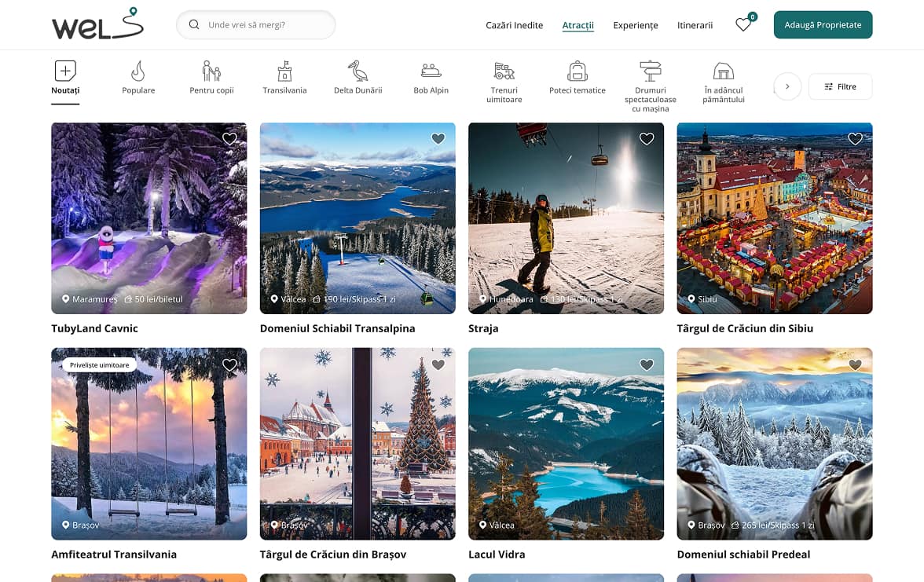The image size is (924, 582).
Task: Select the În adâncul pământului cave icon
Action: tap(723, 71)
